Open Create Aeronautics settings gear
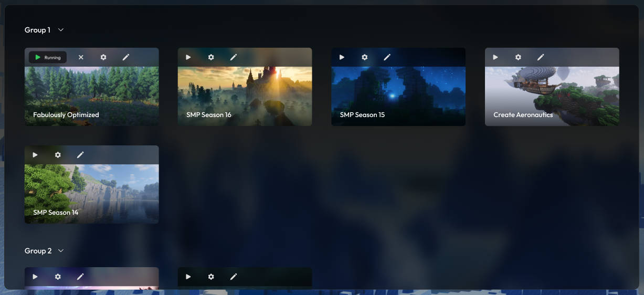 (518, 57)
